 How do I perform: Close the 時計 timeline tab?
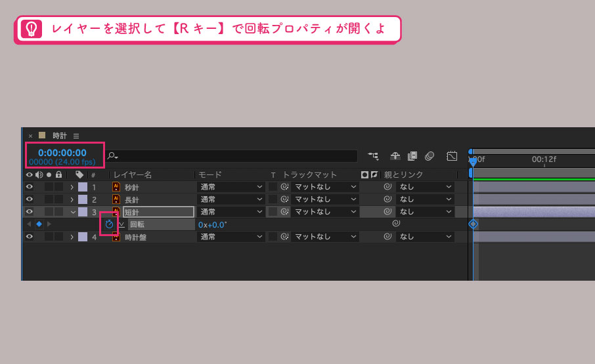pyautogui.click(x=30, y=136)
